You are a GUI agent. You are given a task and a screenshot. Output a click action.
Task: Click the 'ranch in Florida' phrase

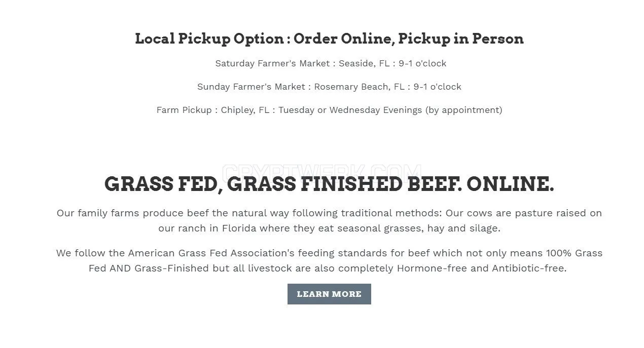click(x=218, y=228)
